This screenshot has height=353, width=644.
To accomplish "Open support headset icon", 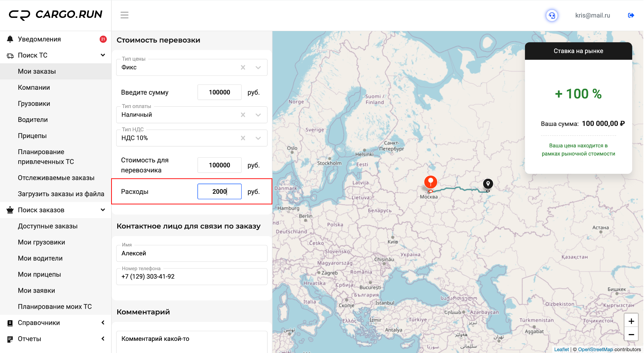I will click(552, 15).
